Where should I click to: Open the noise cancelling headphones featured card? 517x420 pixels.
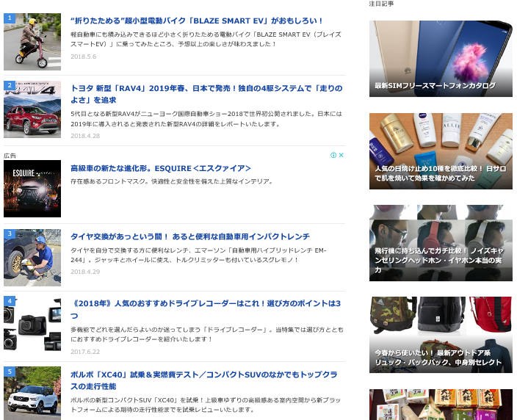pos(441,243)
